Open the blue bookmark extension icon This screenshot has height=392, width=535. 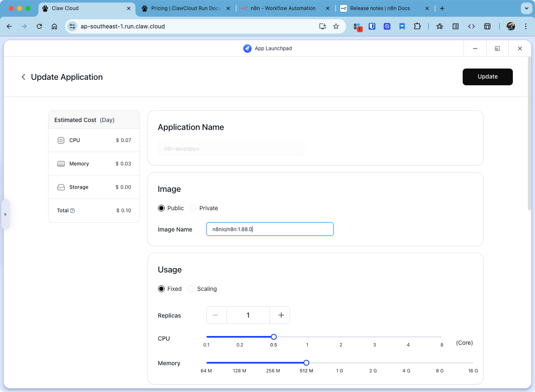402,26
